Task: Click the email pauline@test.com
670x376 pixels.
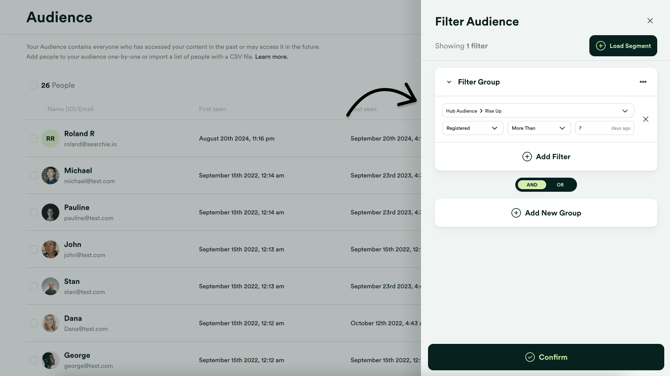Action: coord(89,218)
